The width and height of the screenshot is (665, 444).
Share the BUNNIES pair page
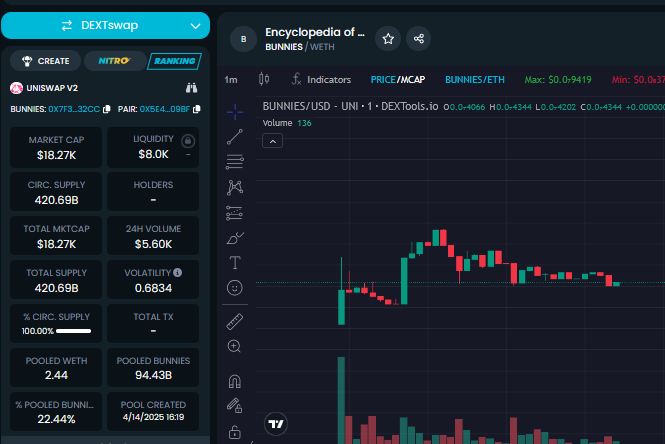[419, 39]
